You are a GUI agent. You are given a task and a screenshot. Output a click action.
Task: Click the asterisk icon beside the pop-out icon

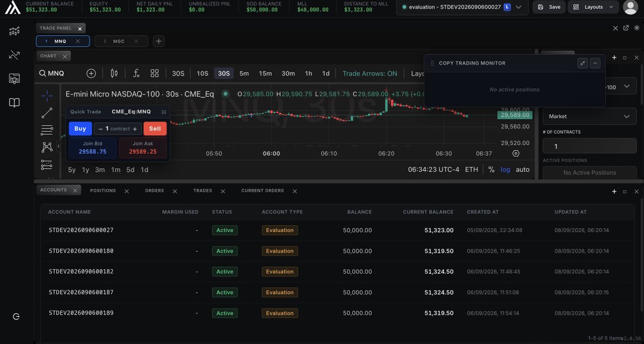click(x=636, y=28)
